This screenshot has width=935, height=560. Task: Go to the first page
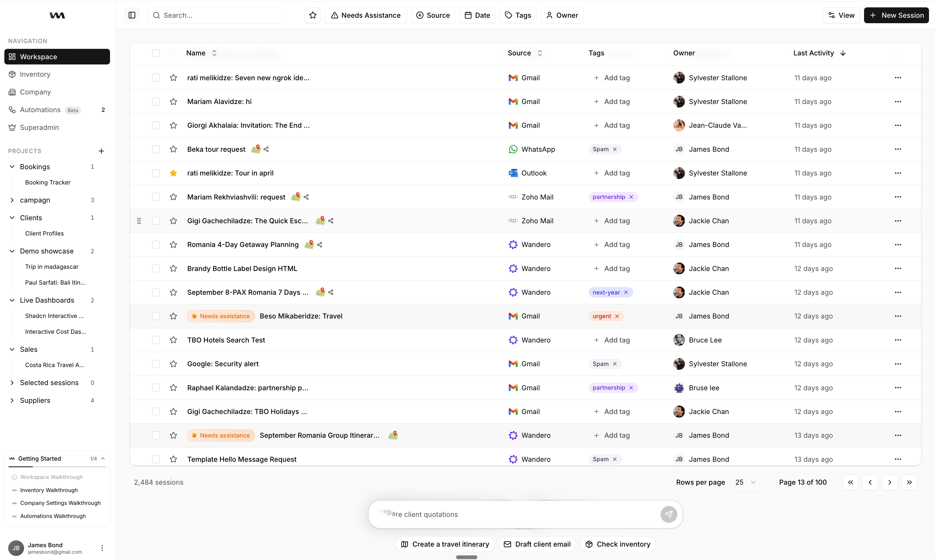(x=850, y=482)
